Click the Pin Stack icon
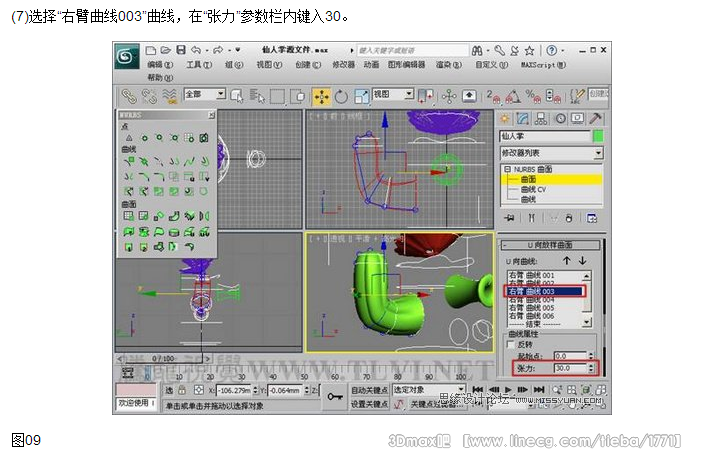 point(509,218)
